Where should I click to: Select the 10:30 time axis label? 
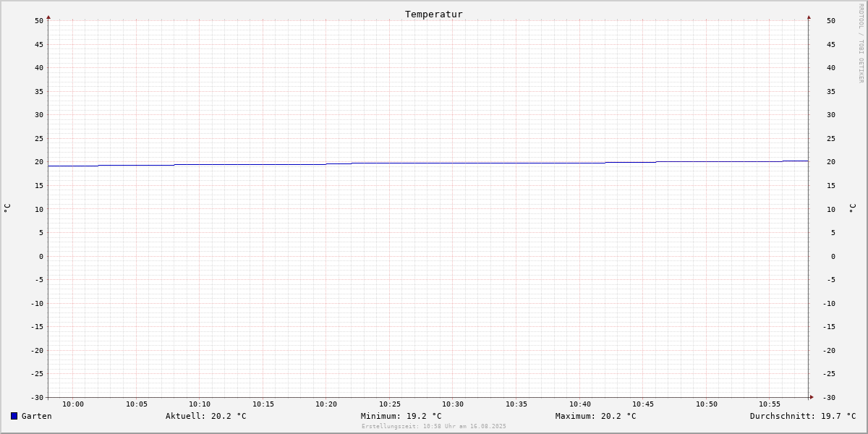453,404
